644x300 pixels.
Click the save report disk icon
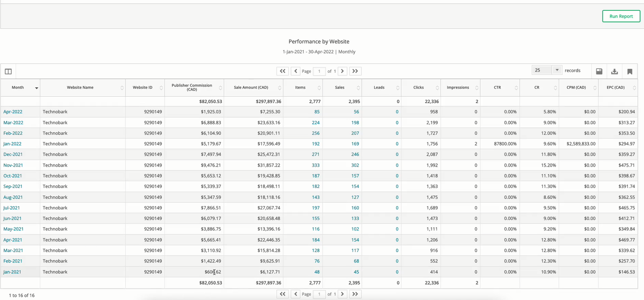pos(599,72)
